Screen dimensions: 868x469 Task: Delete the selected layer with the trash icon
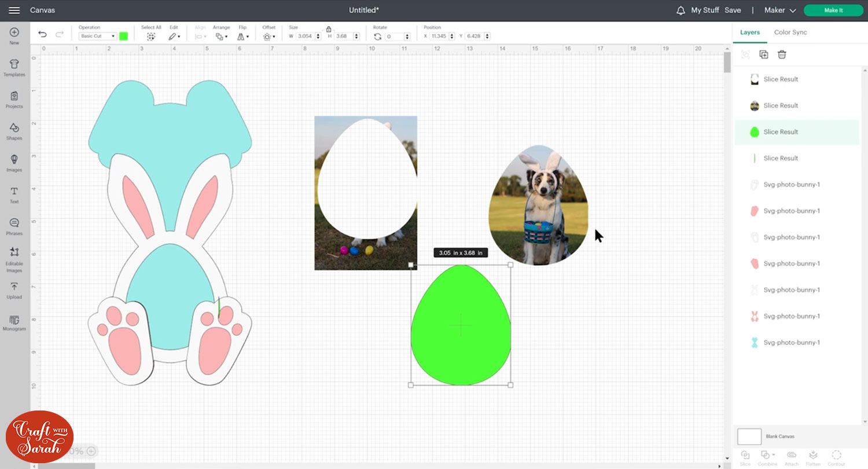coord(782,54)
